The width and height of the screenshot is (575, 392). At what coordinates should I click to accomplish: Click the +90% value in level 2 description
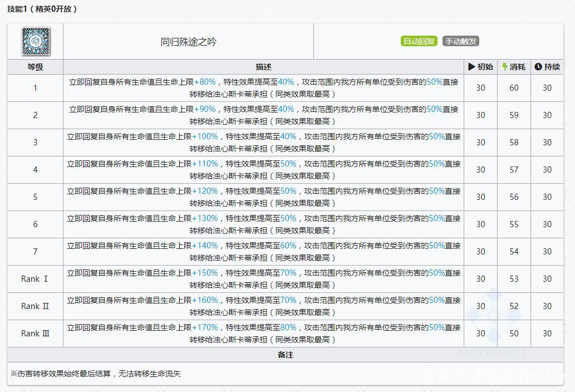click(x=205, y=109)
